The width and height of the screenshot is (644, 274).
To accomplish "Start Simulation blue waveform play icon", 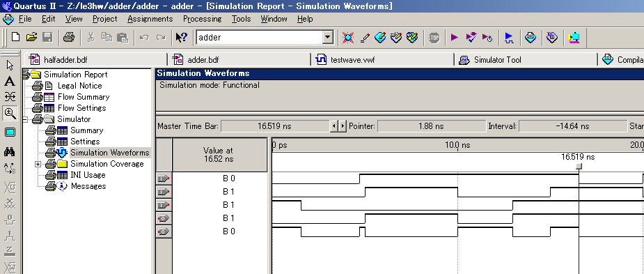I will pyautogui.click(x=509, y=38).
